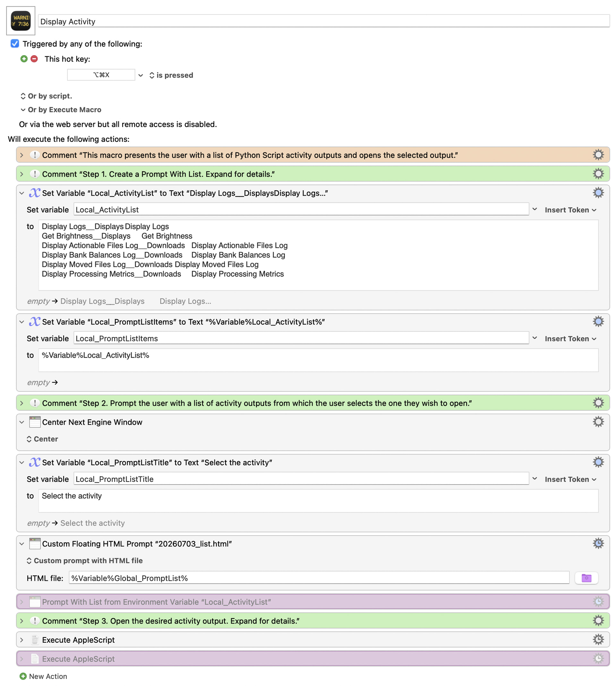Toggle Triggered by any of the following
The image size is (616, 686).
pyautogui.click(x=15, y=44)
